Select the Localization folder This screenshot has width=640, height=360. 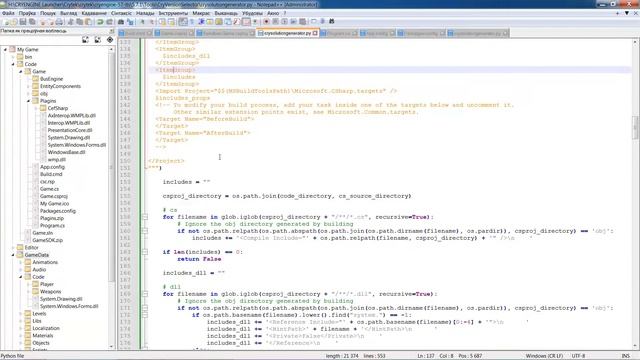click(46, 328)
